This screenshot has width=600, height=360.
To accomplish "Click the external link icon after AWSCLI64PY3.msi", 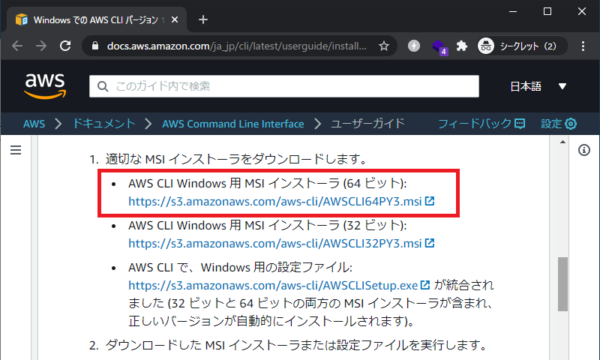I will [x=430, y=201].
